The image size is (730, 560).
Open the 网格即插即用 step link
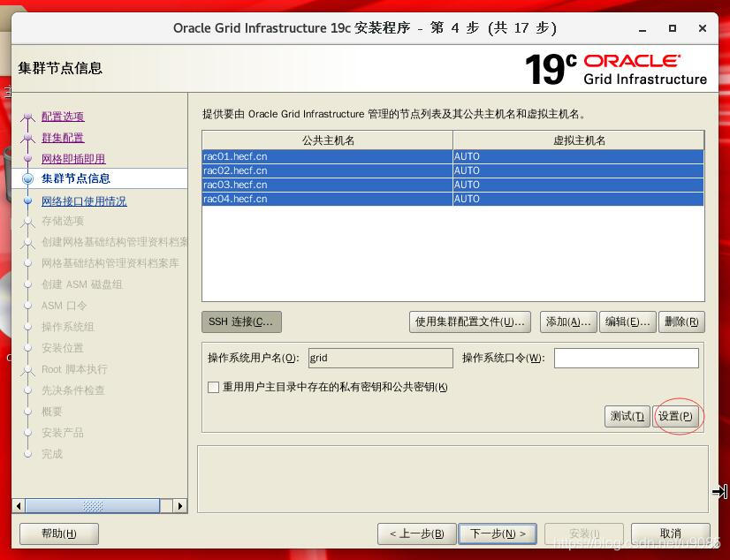[x=73, y=159]
